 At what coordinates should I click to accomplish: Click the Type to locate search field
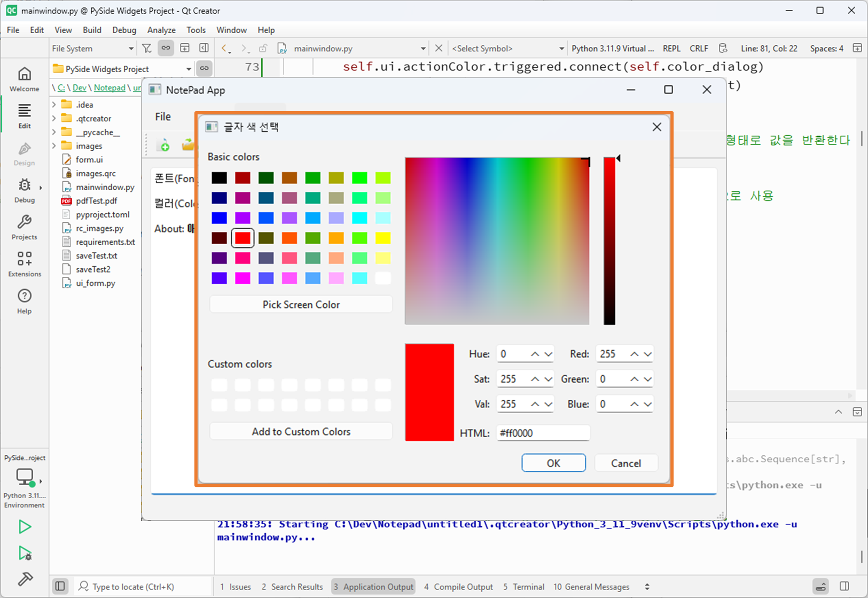[143, 586]
